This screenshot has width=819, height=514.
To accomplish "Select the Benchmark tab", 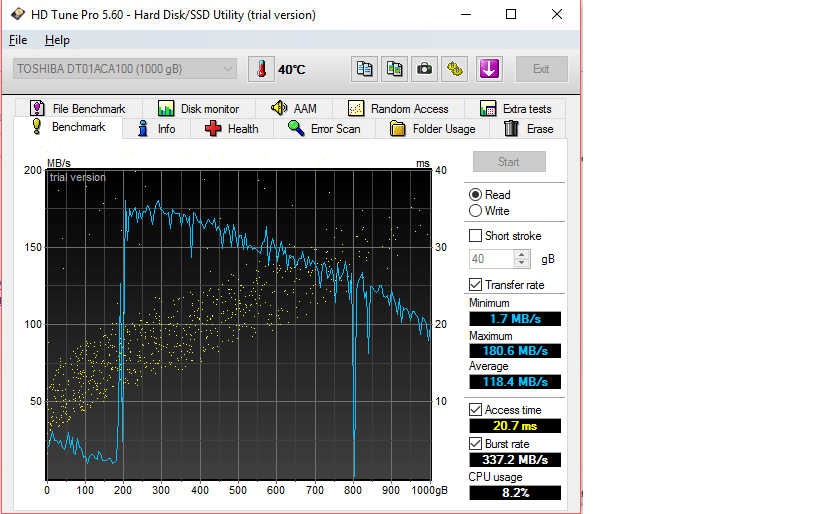I will pos(68,127).
